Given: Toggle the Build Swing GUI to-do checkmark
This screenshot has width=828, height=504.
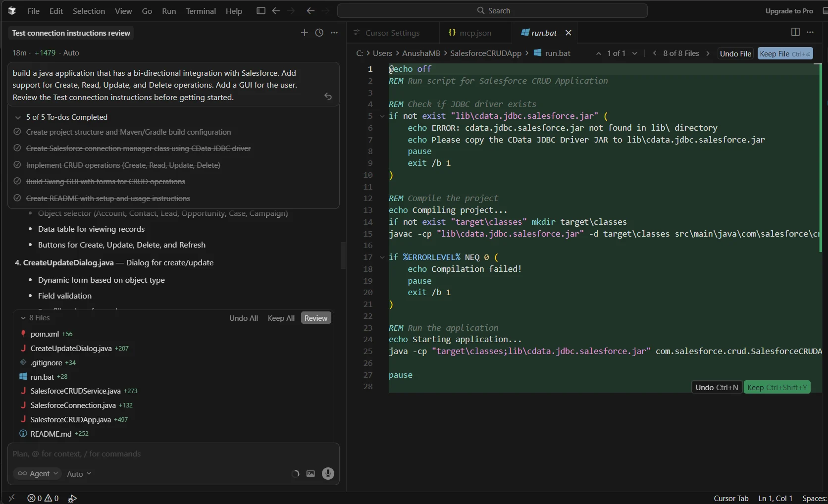Looking at the screenshot, I should pos(17,182).
